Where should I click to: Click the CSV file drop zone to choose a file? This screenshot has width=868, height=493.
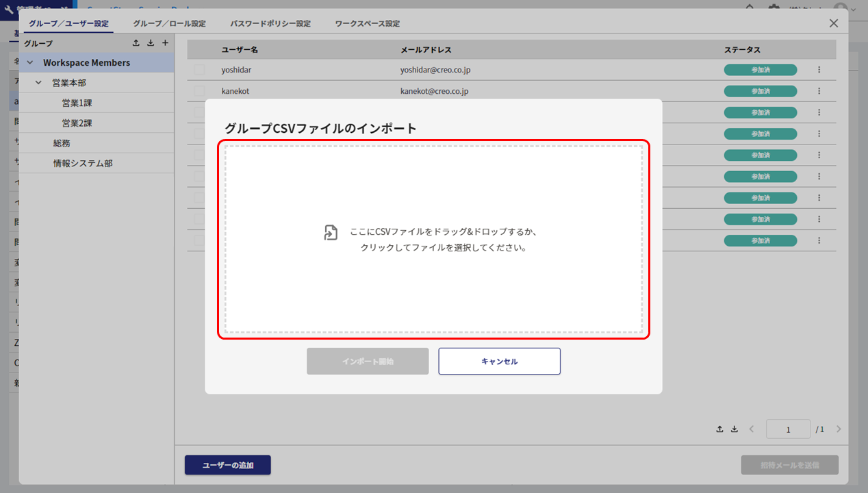[x=433, y=239]
